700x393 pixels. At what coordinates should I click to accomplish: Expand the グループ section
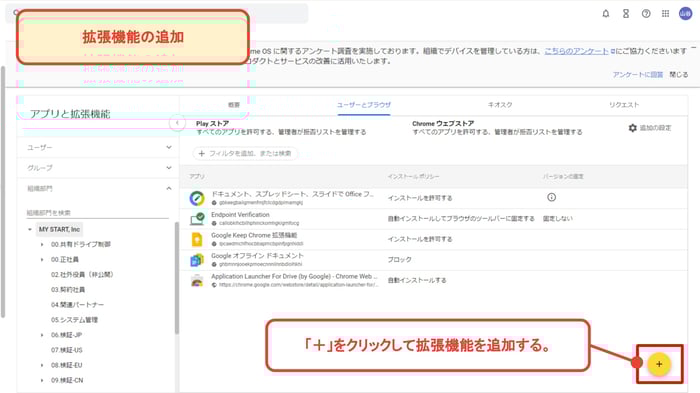point(169,168)
